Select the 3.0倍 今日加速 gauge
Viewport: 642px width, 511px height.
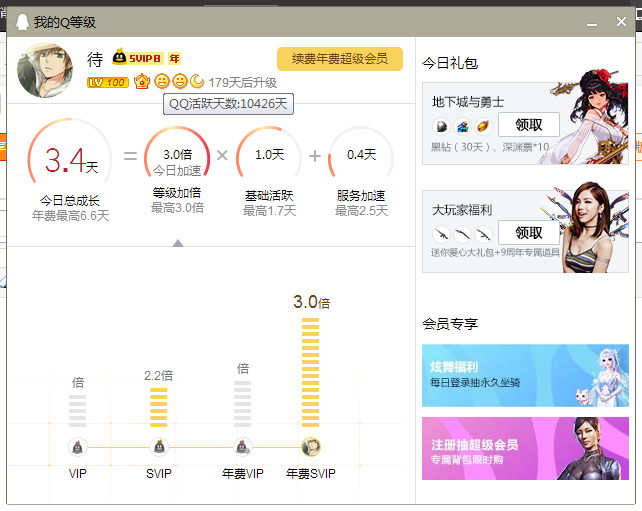(177, 153)
